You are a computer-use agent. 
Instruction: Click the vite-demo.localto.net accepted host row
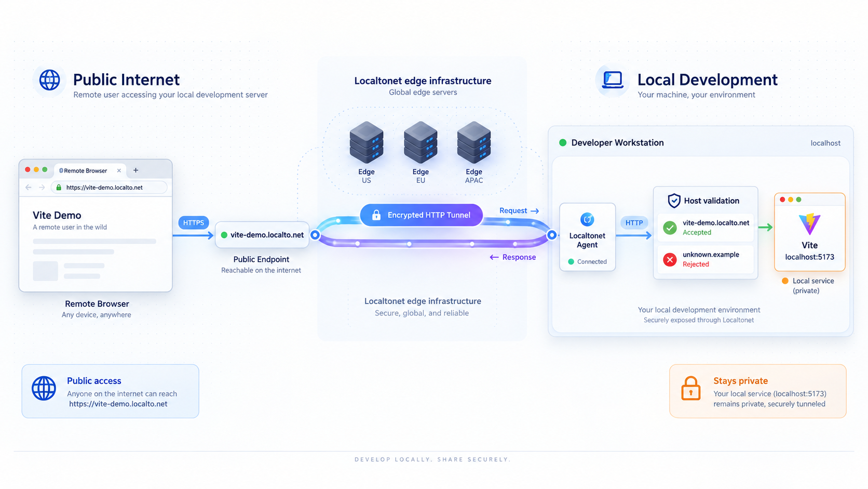(x=706, y=228)
